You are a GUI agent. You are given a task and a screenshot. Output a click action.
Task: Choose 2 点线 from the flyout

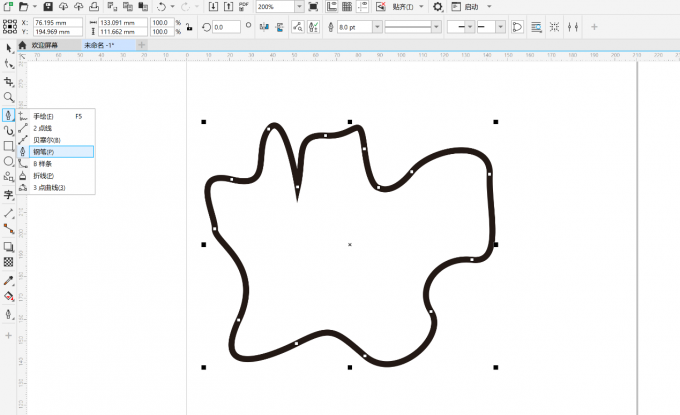pyautogui.click(x=56, y=128)
